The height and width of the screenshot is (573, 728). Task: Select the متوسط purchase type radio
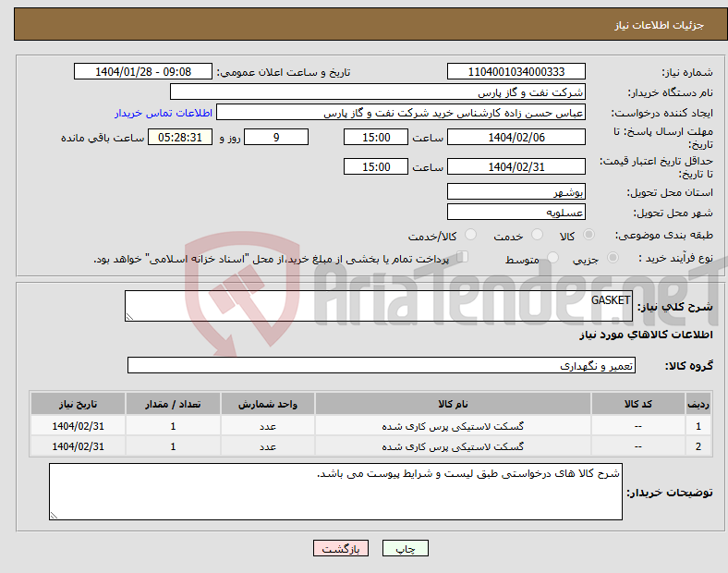click(552, 258)
